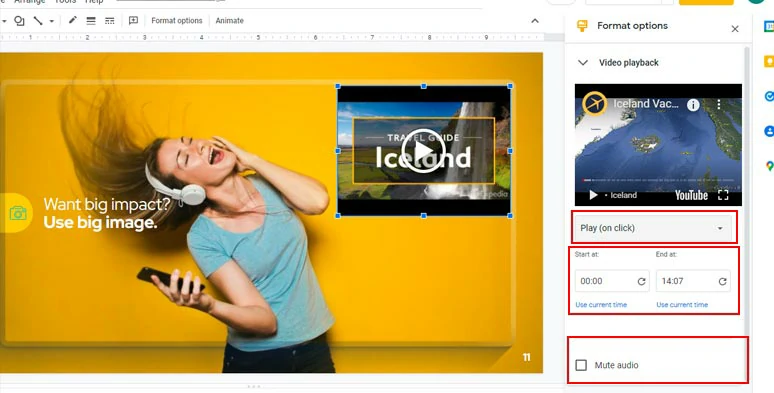
Task: Open the Play (on click) dropdown
Action: (652, 228)
